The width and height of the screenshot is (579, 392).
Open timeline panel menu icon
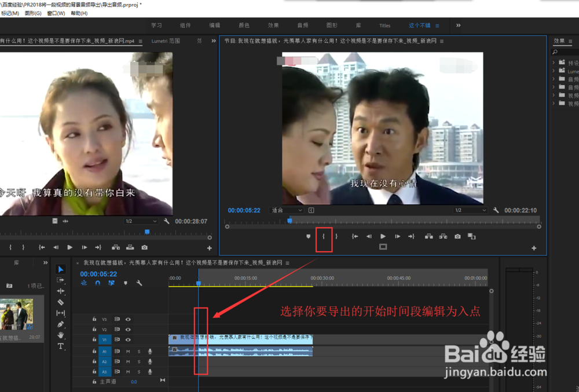click(287, 263)
